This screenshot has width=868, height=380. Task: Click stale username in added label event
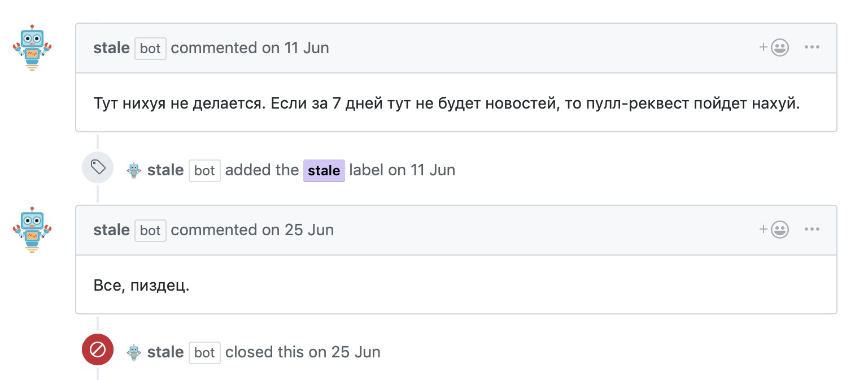165,170
